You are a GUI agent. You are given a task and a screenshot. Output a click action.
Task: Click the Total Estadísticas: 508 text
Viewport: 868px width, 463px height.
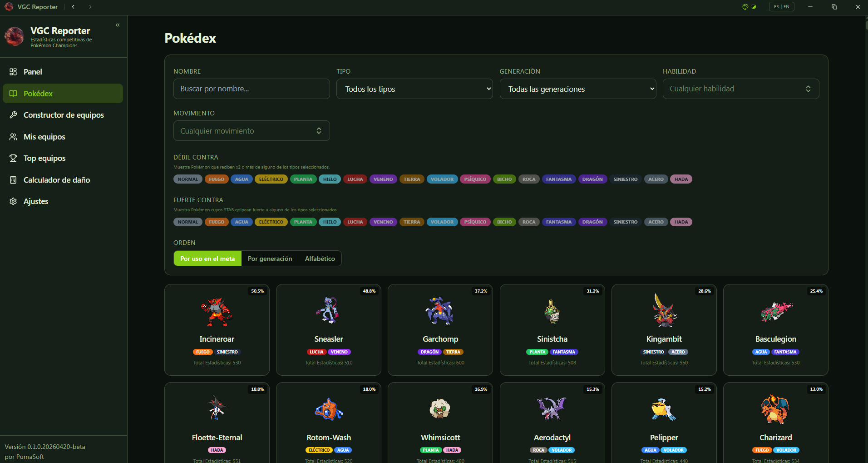[x=552, y=363]
